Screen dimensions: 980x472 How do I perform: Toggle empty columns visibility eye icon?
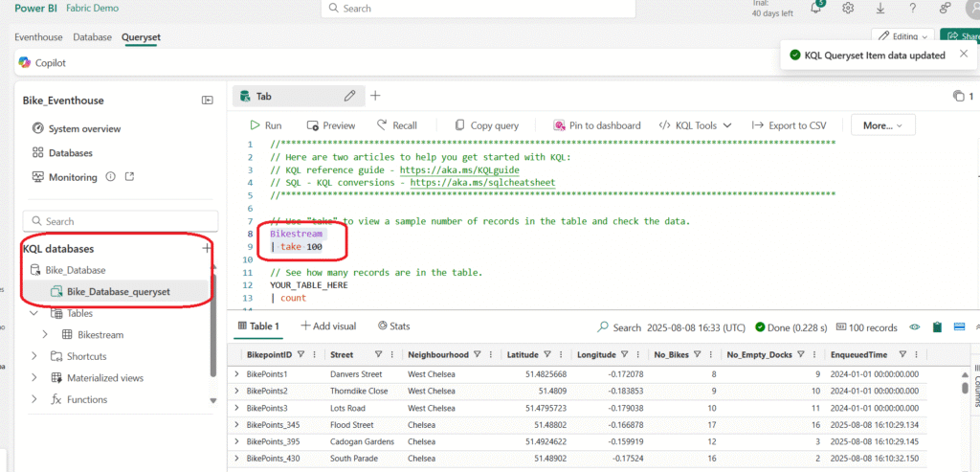(916, 327)
